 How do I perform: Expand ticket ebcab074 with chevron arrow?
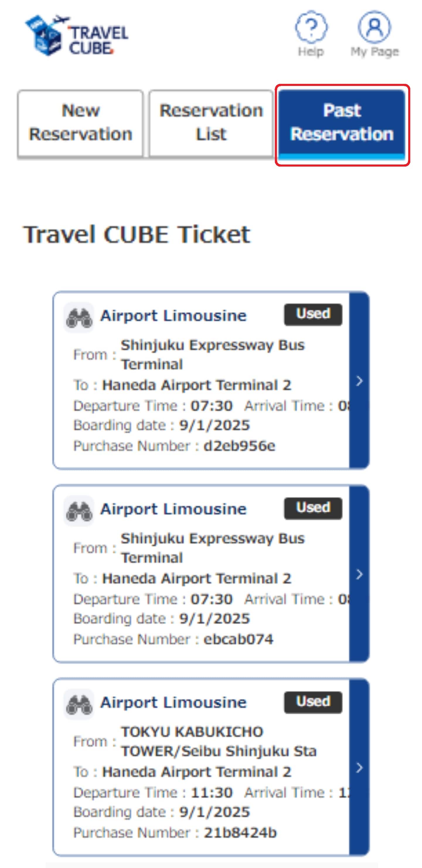[x=359, y=574]
